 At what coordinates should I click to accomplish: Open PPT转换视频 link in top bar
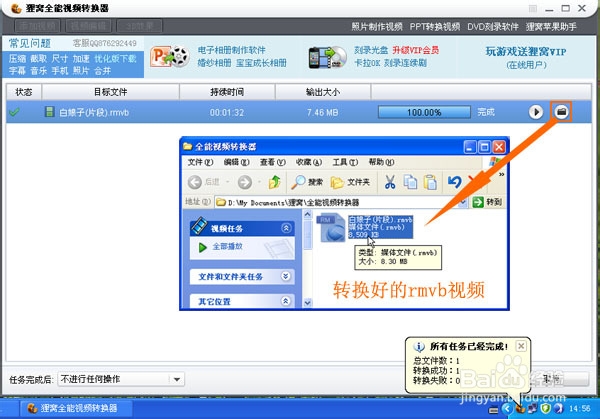(x=435, y=26)
